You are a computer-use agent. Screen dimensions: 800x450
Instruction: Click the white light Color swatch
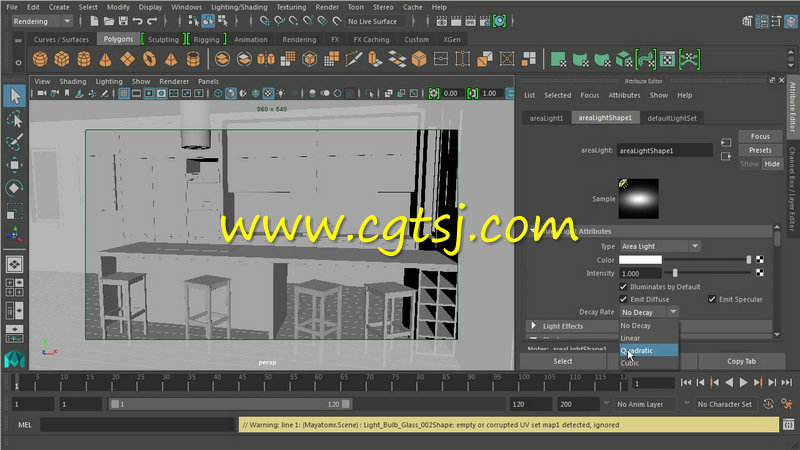[640, 260]
